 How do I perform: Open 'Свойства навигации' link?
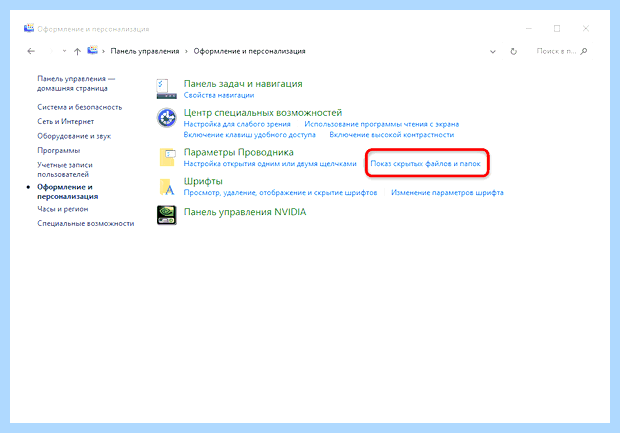(x=219, y=95)
